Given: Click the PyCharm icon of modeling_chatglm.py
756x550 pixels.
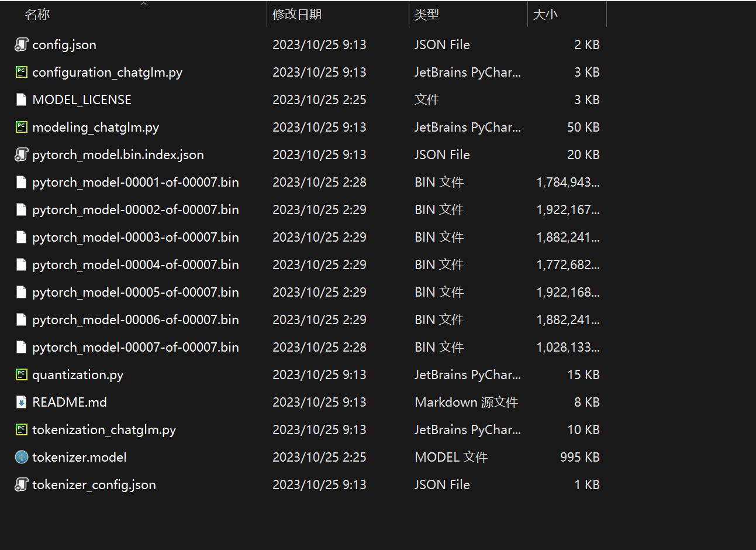Looking at the screenshot, I should pos(22,127).
